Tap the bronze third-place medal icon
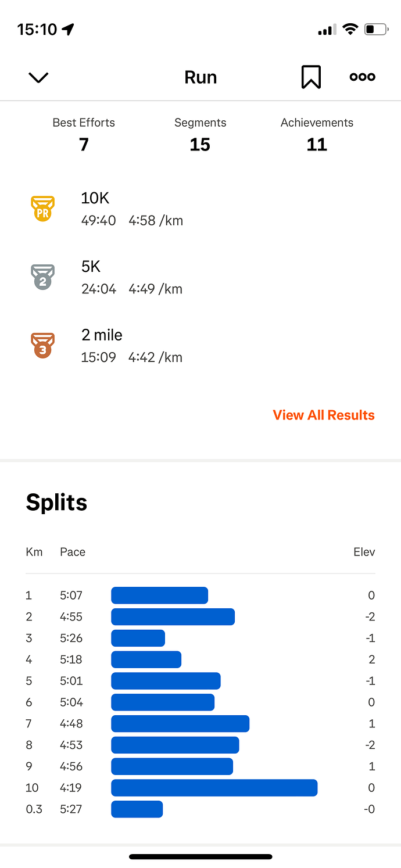 coord(42,345)
